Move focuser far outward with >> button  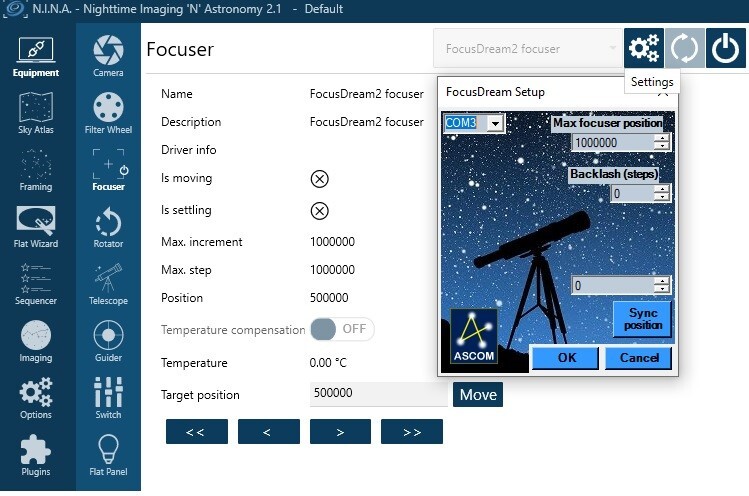pos(412,432)
